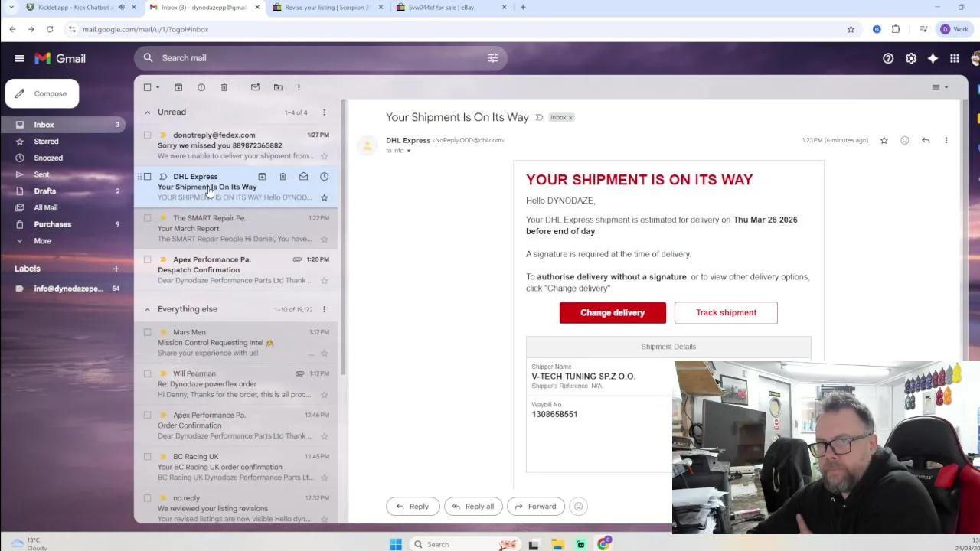The image size is (980, 551).
Task: Show recipient details dropdown under 'to info'
Action: tap(409, 151)
